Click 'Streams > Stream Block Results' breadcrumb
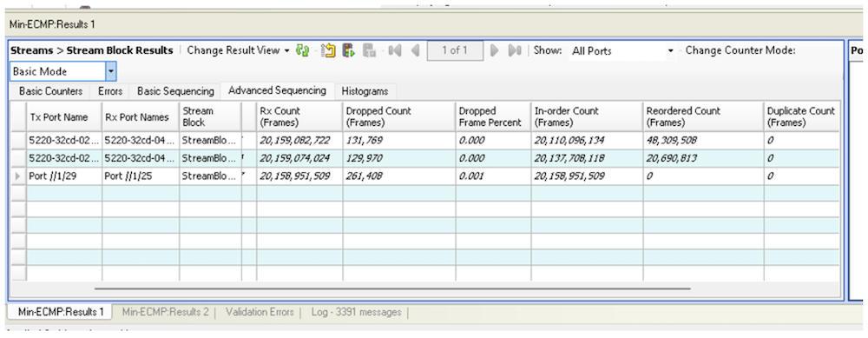The width and height of the screenshot is (868, 338). (x=92, y=50)
